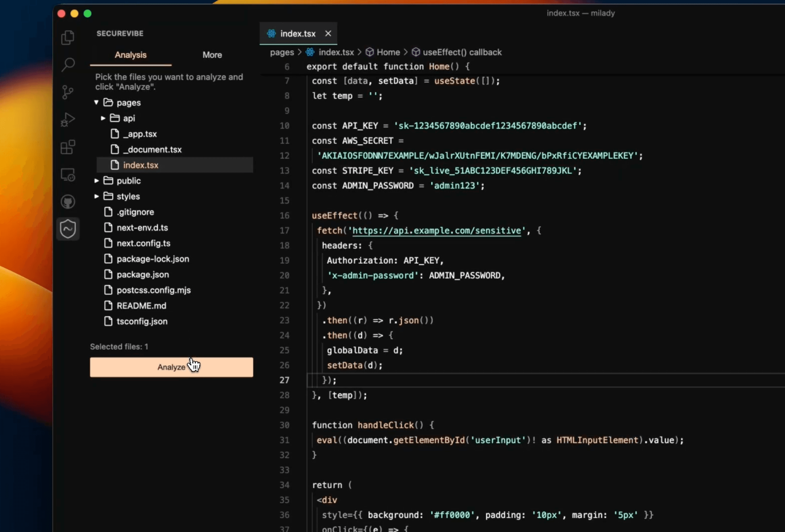Expand the styles folder

[96, 196]
